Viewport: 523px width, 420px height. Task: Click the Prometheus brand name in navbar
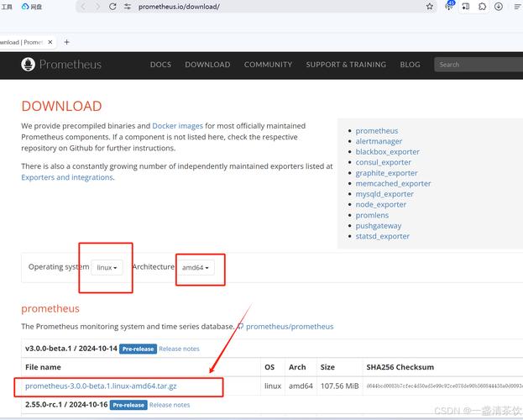pos(70,64)
